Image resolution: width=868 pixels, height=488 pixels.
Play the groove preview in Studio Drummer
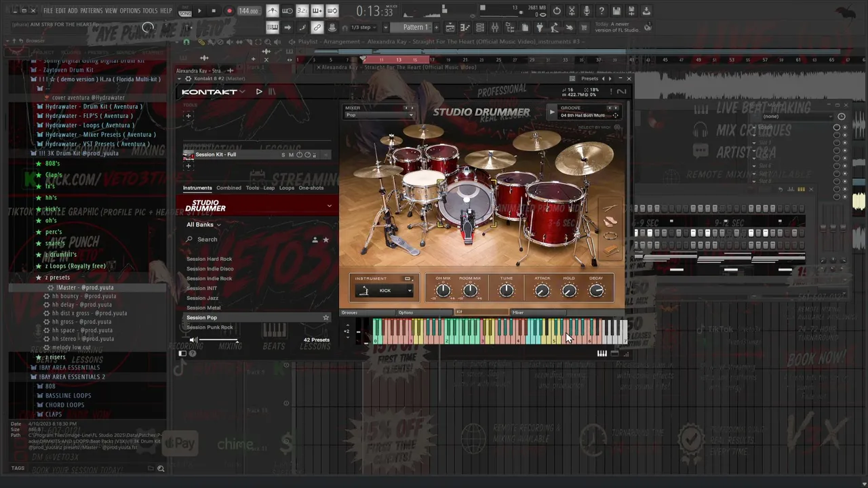coord(551,112)
